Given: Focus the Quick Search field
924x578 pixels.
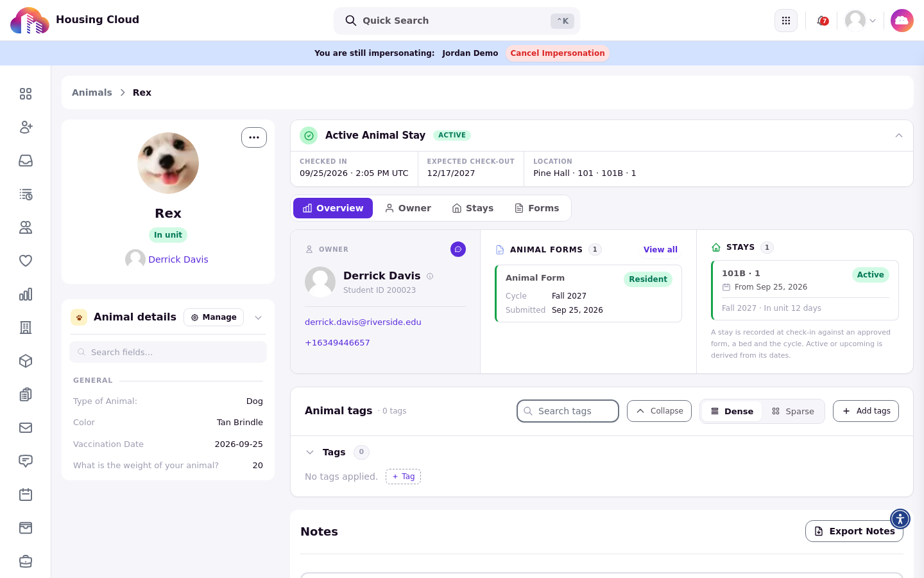Looking at the screenshot, I should tap(457, 21).
